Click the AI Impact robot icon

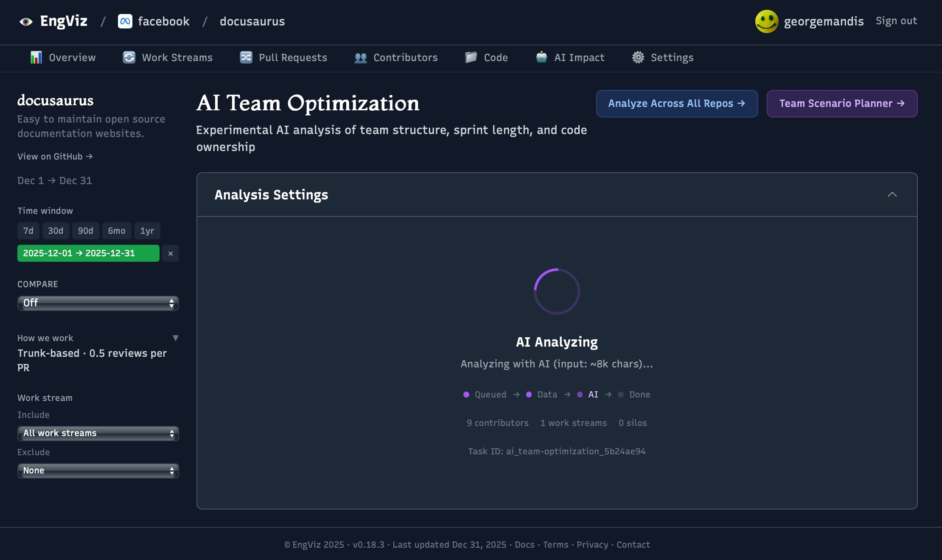tap(541, 57)
